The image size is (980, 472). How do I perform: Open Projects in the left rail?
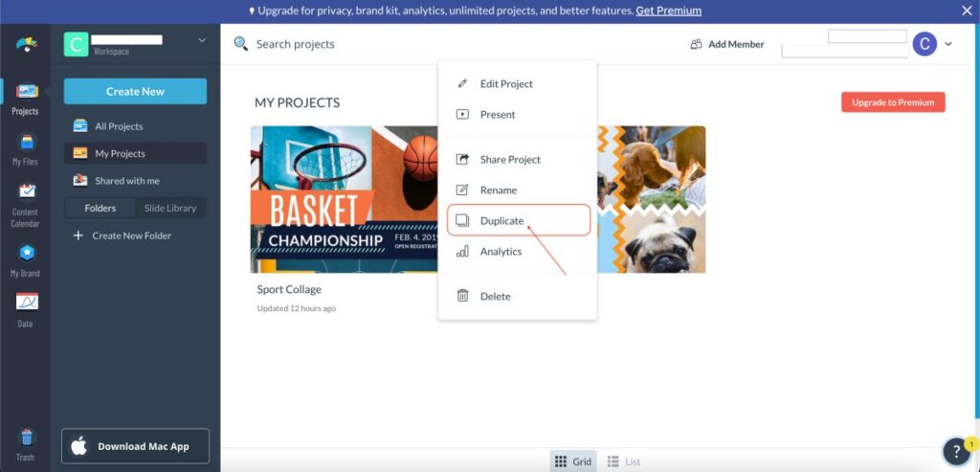pyautogui.click(x=26, y=99)
